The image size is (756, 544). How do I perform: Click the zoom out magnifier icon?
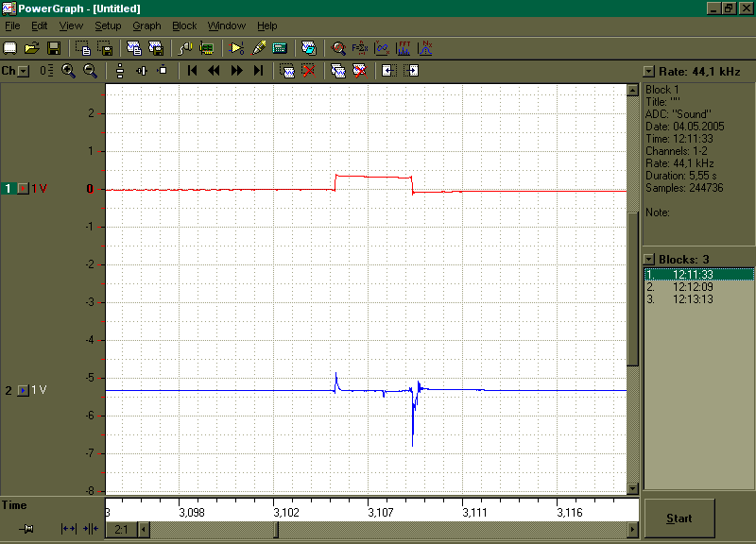[x=90, y=71]
